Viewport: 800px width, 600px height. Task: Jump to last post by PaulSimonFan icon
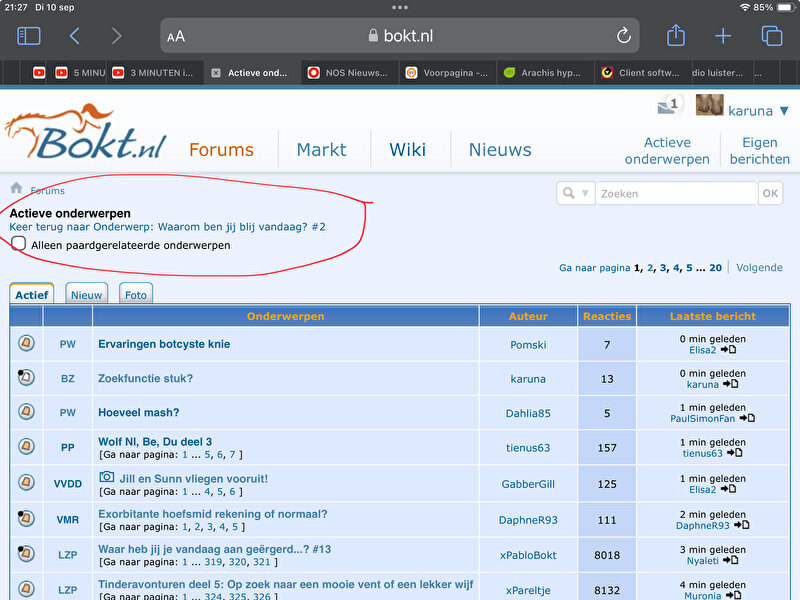pos(747,418)
